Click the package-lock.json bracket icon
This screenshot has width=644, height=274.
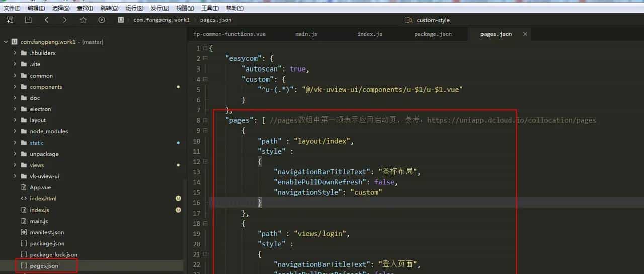click(x=24, y=254)
